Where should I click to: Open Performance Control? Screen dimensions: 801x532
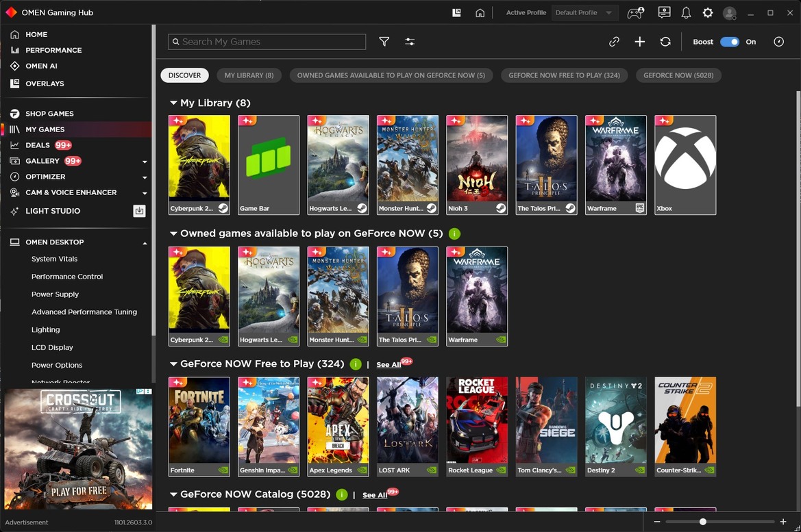click(x=67, y=277)
